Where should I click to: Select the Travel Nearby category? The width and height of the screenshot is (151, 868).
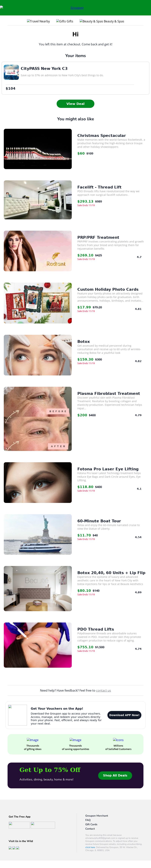click(x=39, y=21)
